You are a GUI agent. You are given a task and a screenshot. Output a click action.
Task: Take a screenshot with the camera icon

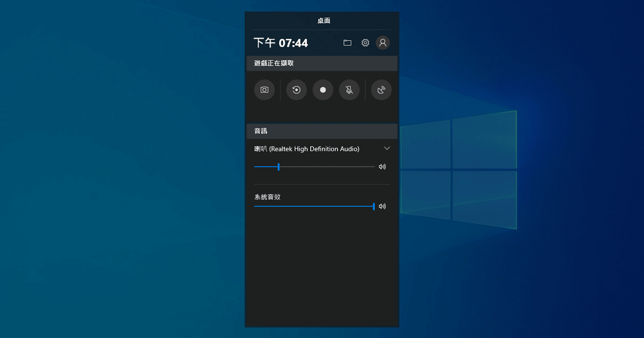click(x=264, y=90)
